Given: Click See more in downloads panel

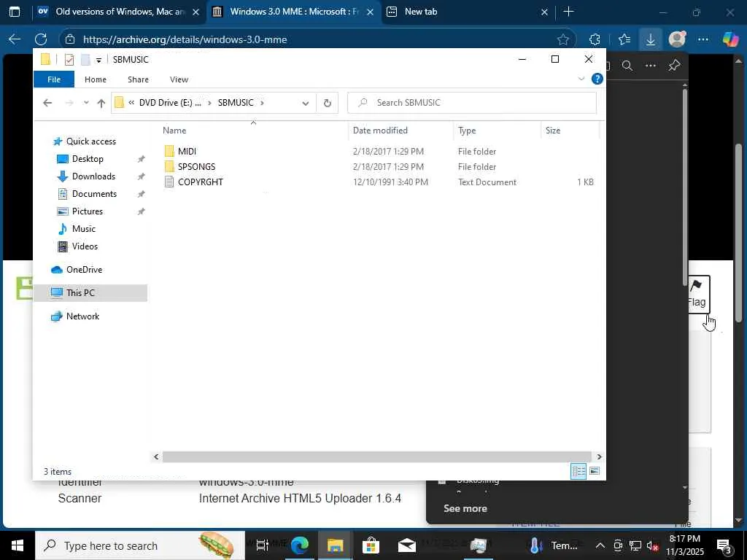Looking at the screenshot, I should [x=465, y=508].
